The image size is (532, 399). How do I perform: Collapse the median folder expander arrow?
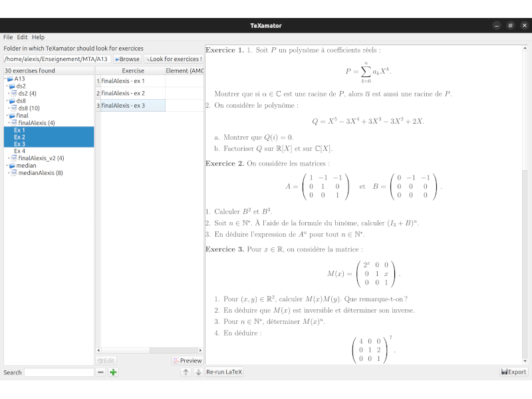coord(7,166)
